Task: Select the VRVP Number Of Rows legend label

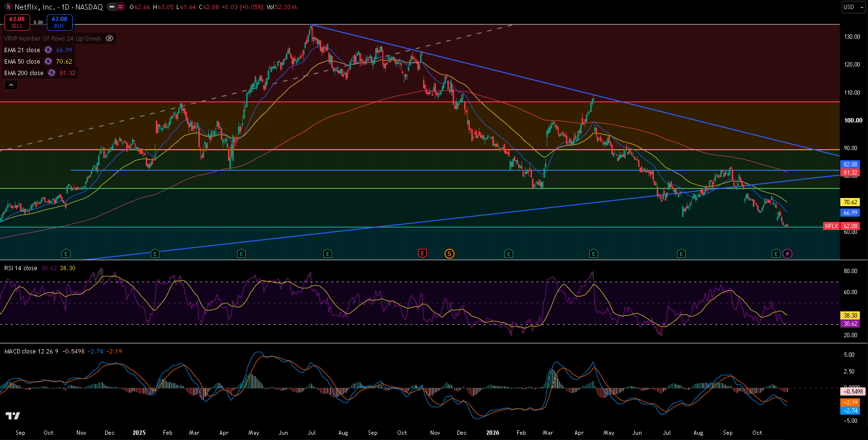Action: coord(53,38)
